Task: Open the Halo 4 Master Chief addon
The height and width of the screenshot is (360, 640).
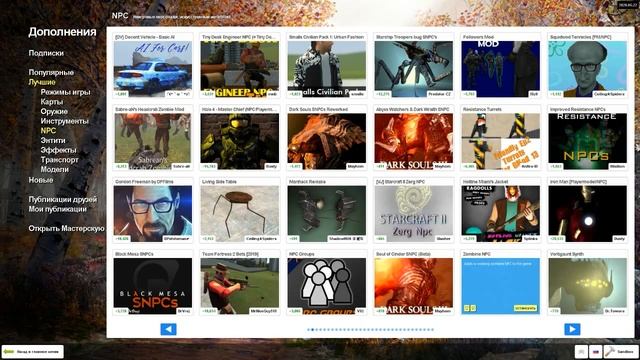Action: pyautogui.click(x=240, y=141)
